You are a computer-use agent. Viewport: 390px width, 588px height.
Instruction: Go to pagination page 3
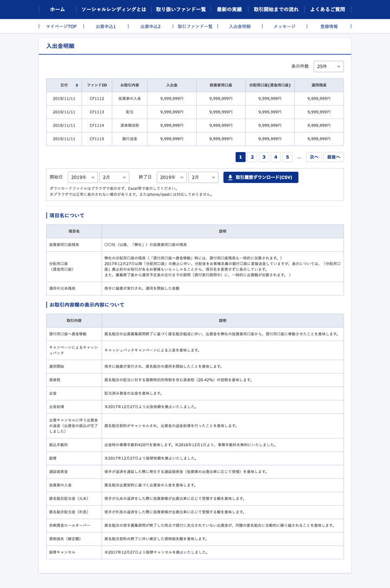pyautogui.click(x=264, y=157)
